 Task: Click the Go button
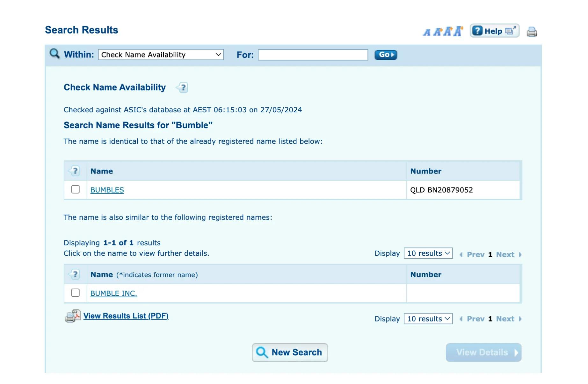[386, 55]
